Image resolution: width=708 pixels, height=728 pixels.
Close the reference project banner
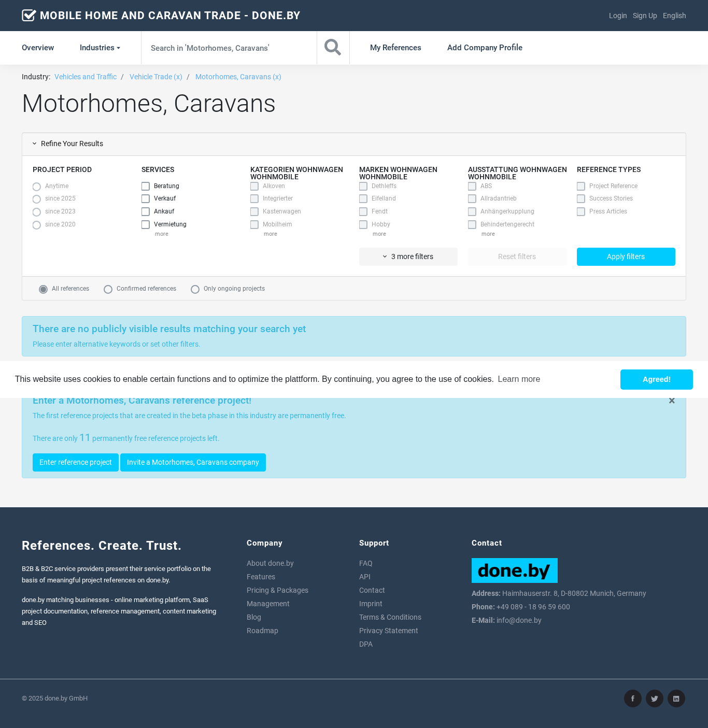672,401
